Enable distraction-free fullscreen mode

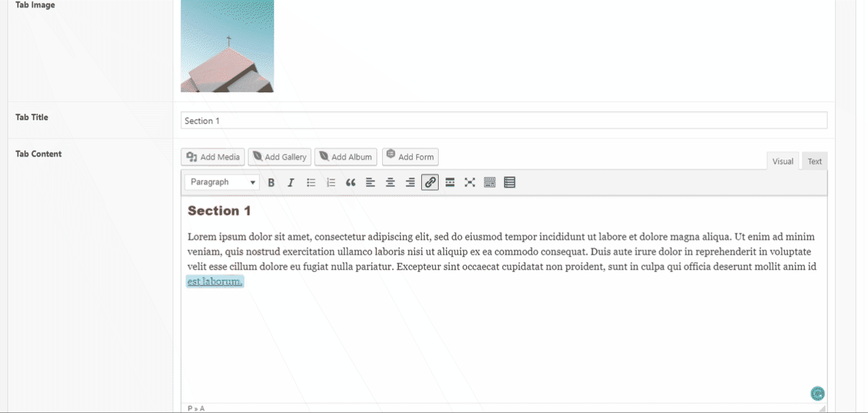[470, 182]
